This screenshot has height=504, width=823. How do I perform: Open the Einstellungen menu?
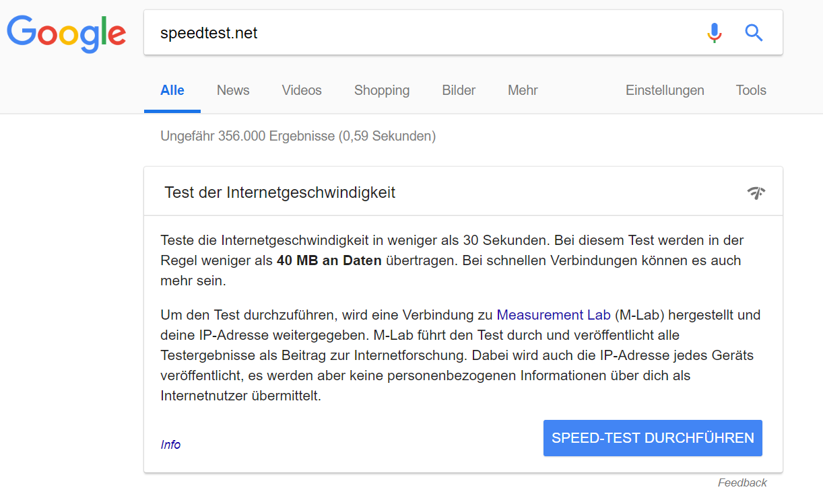click(665, 89)
